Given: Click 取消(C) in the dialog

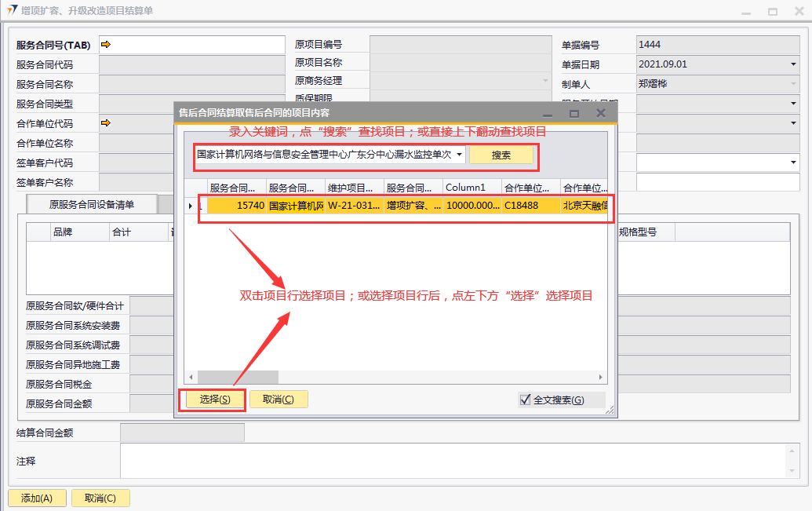Looking at the screenshot, I should tap(279, 400).
